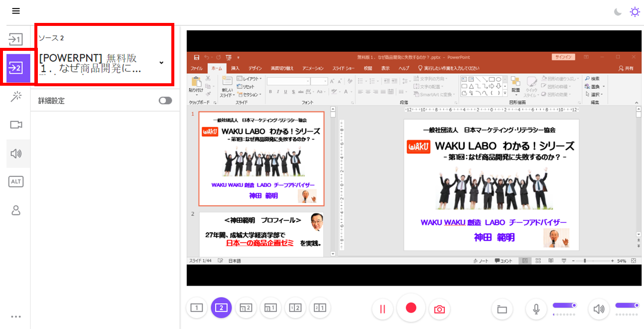
Task: Click 校閲 tab in PowerPoint preview
Action: tap(368, 68)
